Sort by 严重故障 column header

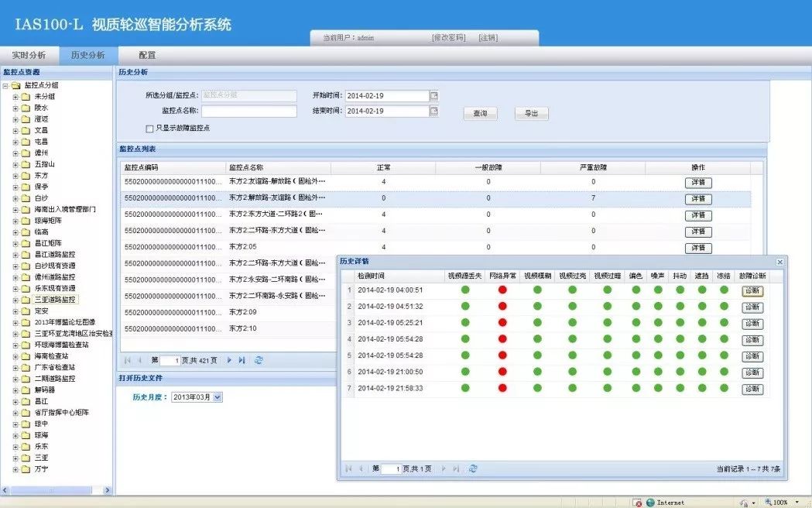pos(593,167)
